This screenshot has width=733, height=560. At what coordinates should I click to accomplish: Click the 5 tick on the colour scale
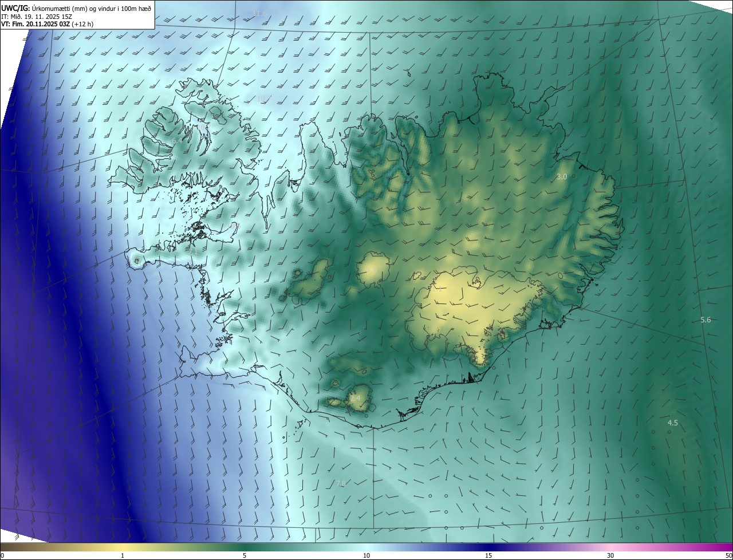tap(245, 555)
